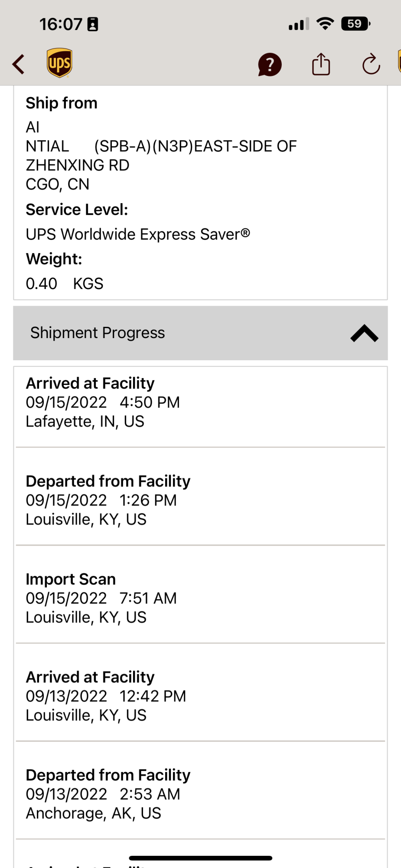Collapse Shipment Progress with the chevron

(x=364, y=333)
